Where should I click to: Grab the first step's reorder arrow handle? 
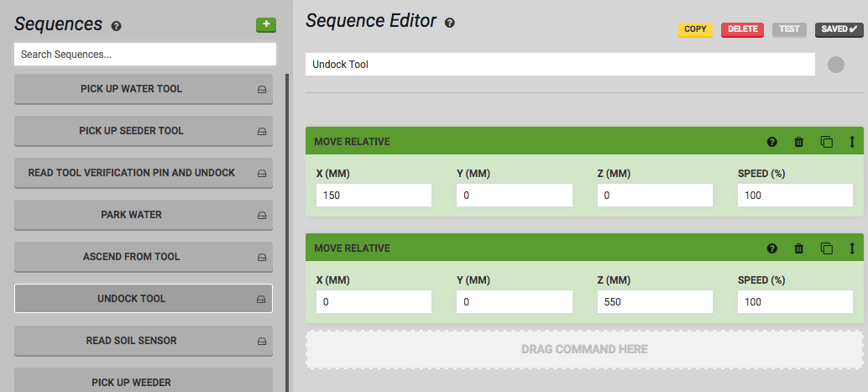(852, 142)
